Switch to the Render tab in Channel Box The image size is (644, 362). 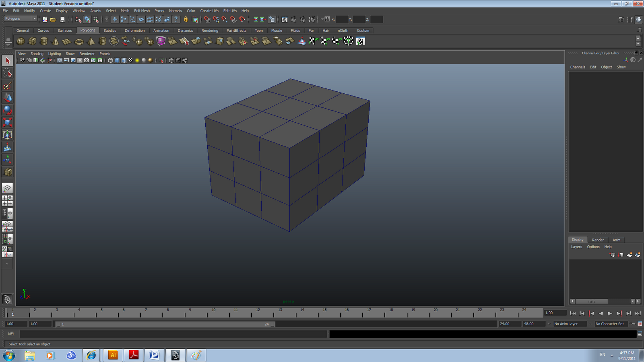tap(598, 240)
